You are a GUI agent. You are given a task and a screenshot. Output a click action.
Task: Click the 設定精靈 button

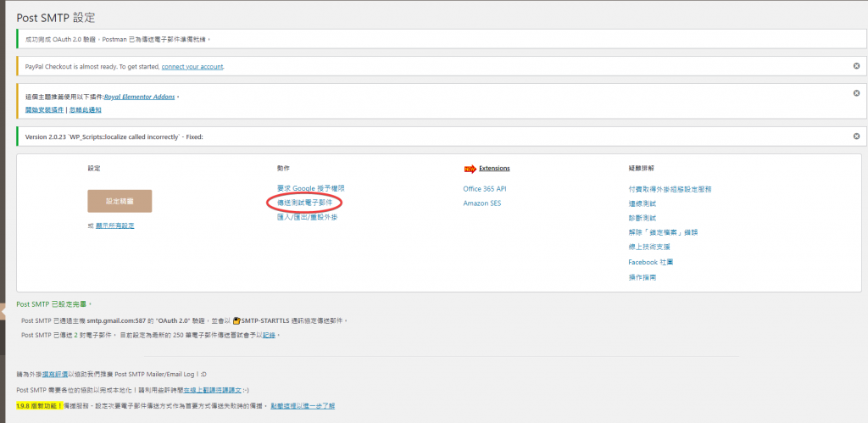point(120,202)
